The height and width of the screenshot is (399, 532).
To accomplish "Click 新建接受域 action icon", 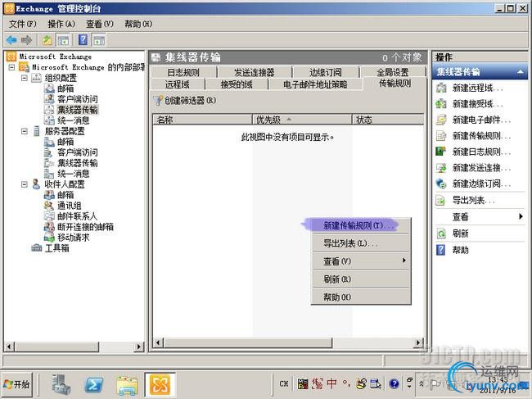I will 440,103.
